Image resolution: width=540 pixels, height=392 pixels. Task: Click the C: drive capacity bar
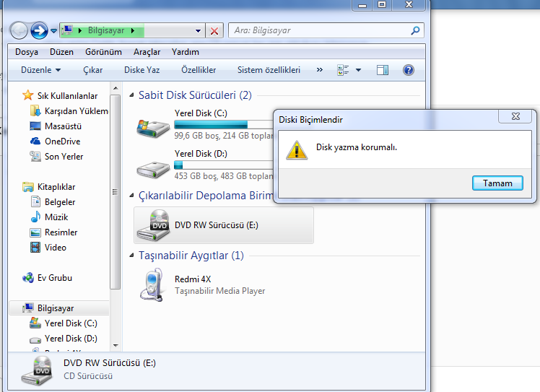point(224,124)
